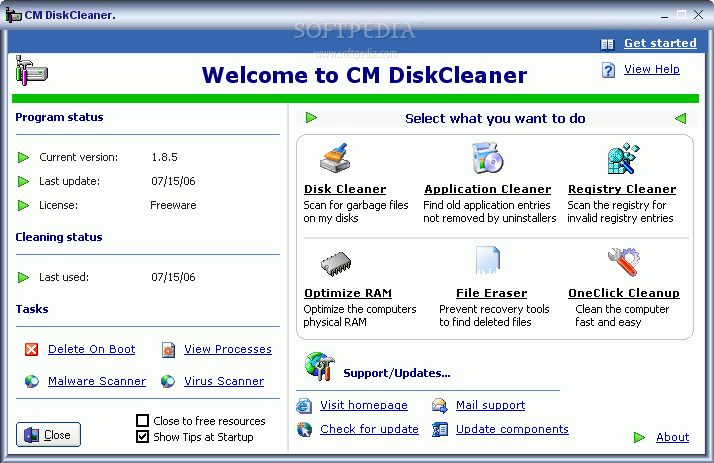The image size is (714, 463).
Task: Enable Close to free resources checkbox
Action: [x=143, y=420]
